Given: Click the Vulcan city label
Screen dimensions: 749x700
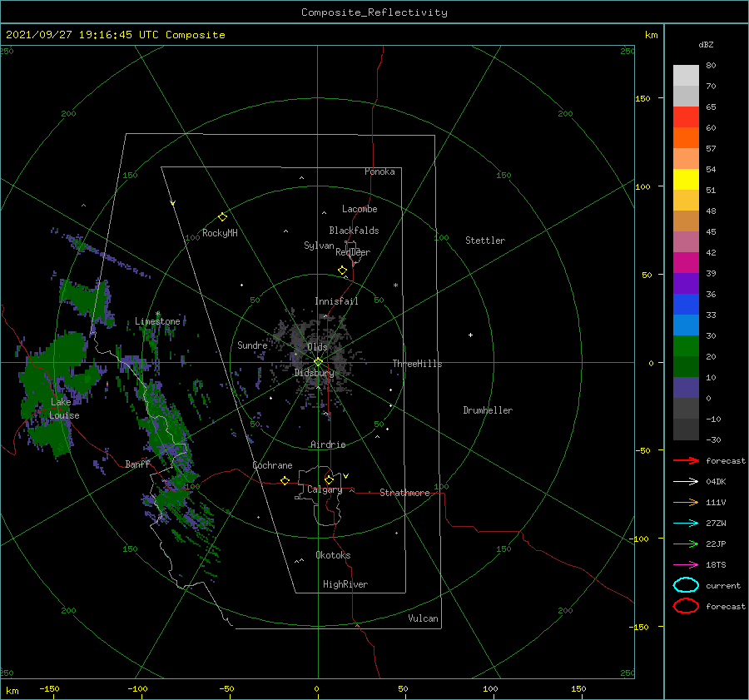Looking at the screenshot, I should point(423,618).
